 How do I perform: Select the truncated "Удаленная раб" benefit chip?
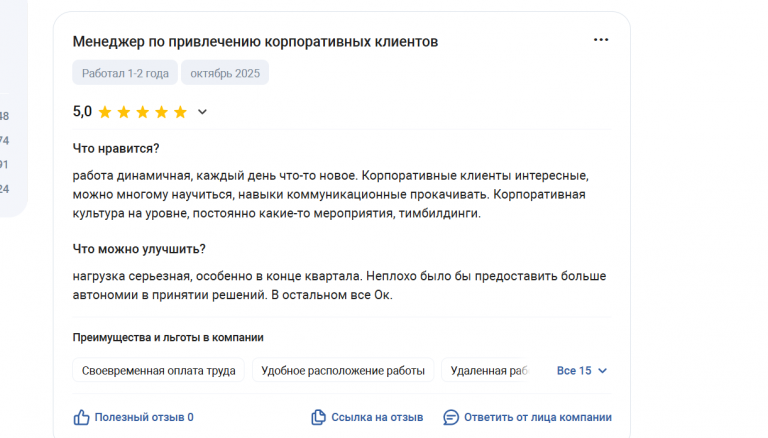pyautogui.click(x=488, y=370)
